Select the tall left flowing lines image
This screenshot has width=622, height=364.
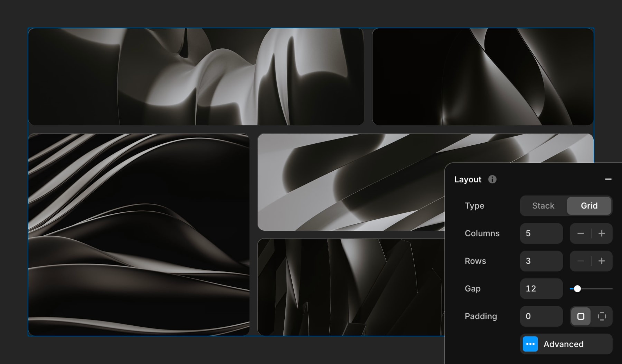click(139, 234)
